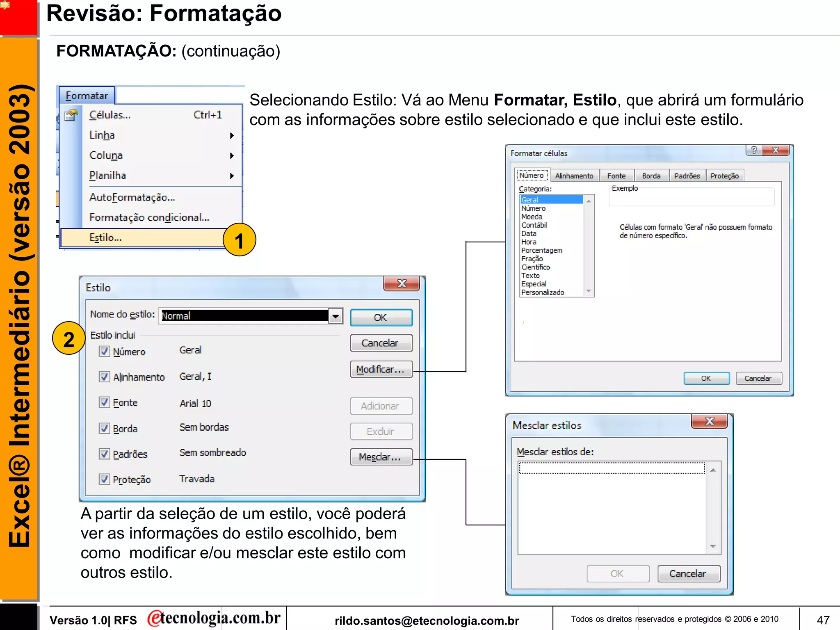The width and height of the screenshot is (840, 630).
Task: Click the help question mark in Formatar células
Action: coord(754,150)
